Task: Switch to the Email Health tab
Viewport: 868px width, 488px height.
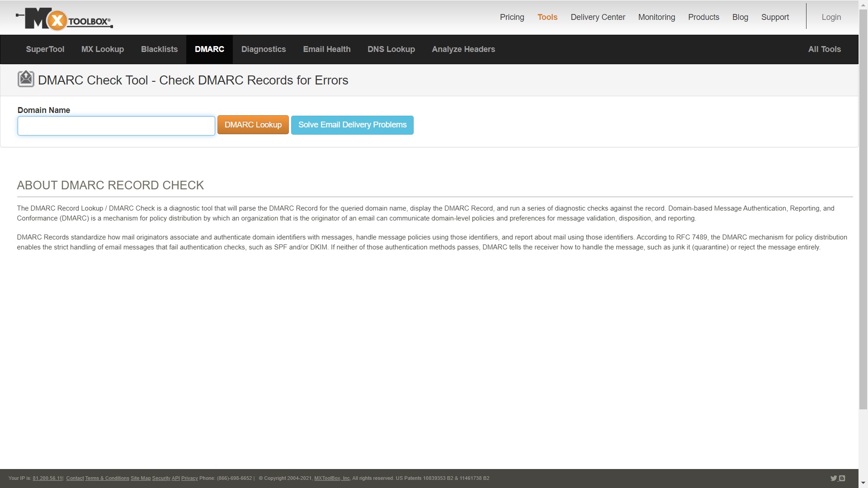Action: pos(327,49)
